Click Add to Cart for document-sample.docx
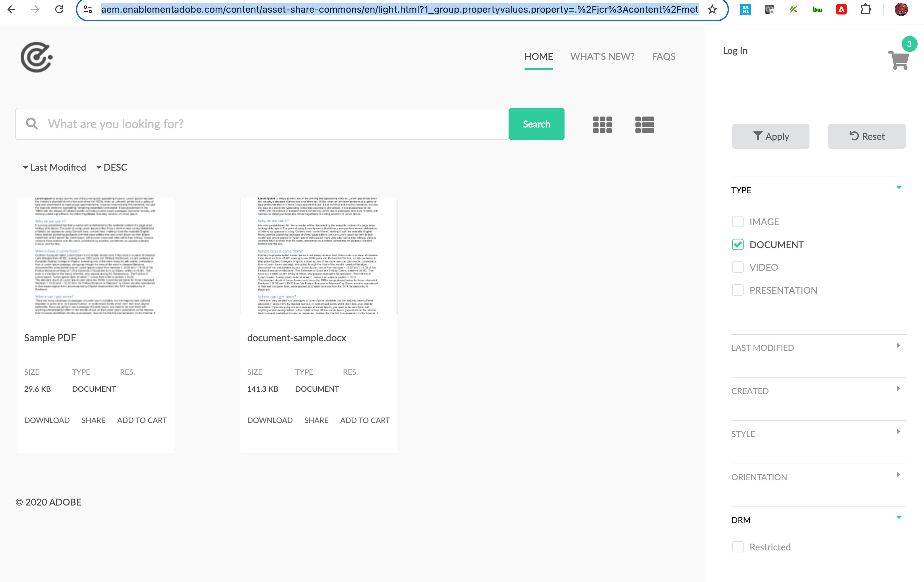This screenshot has width=924, height=582. click(364, 420)
